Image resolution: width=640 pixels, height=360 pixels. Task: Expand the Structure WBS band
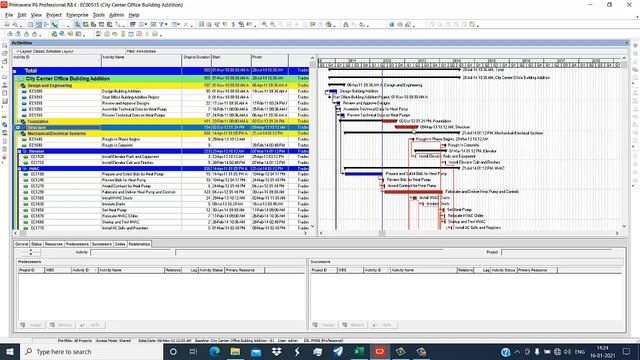tap(18, 128)
